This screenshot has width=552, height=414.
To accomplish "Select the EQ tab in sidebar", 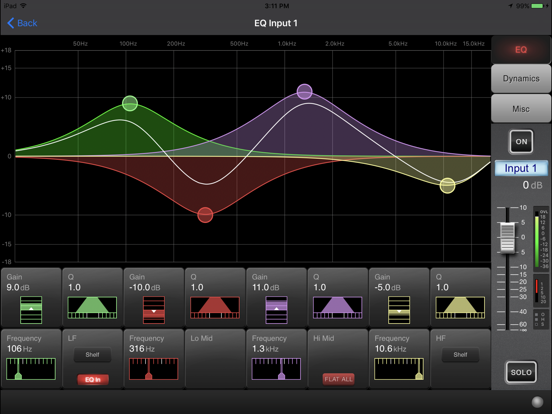I will pos(521,50).
